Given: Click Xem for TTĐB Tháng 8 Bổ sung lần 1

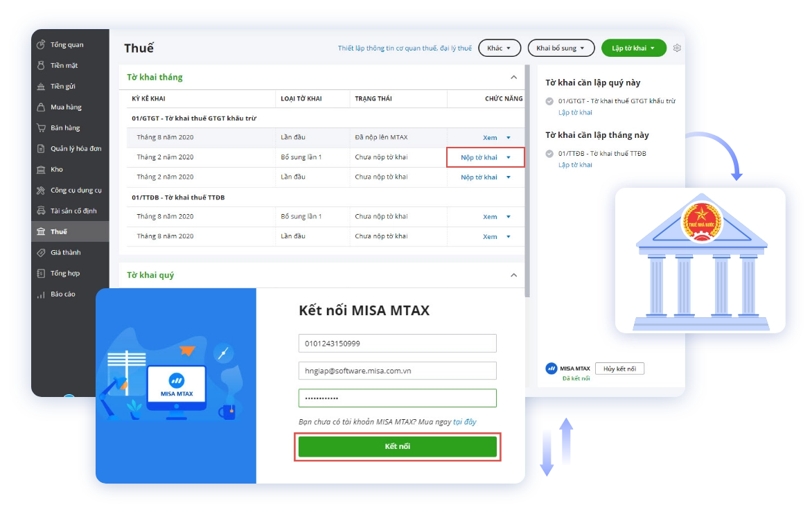Looking at the screenshot, I should (x=490, y=217).
